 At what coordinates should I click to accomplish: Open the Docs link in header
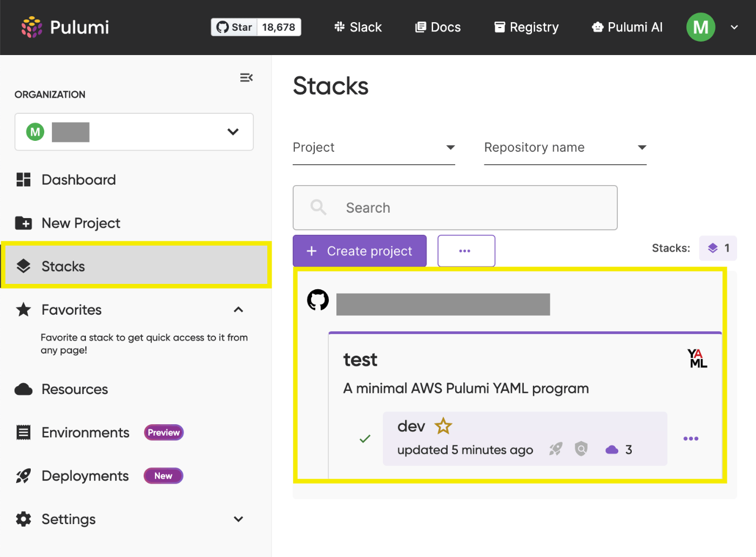438,27
